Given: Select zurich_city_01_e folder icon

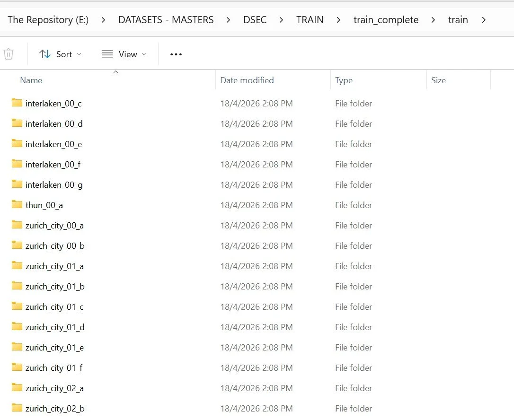Looking at the screenshot, I should [x=17, y=347].
